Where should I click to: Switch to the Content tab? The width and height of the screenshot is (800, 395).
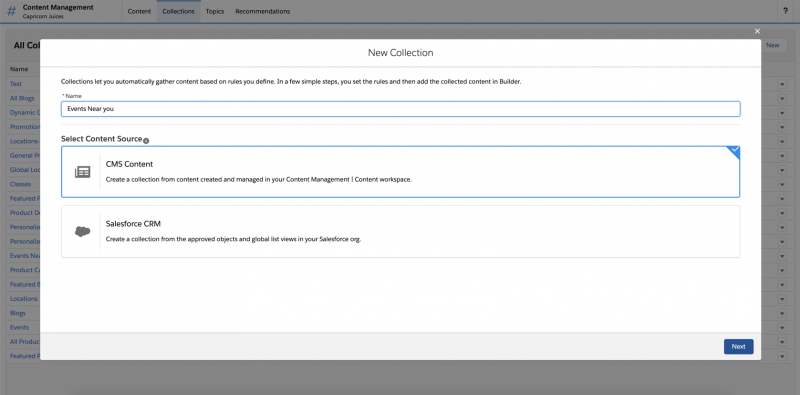pyautogui.click(x=139, y=11)
